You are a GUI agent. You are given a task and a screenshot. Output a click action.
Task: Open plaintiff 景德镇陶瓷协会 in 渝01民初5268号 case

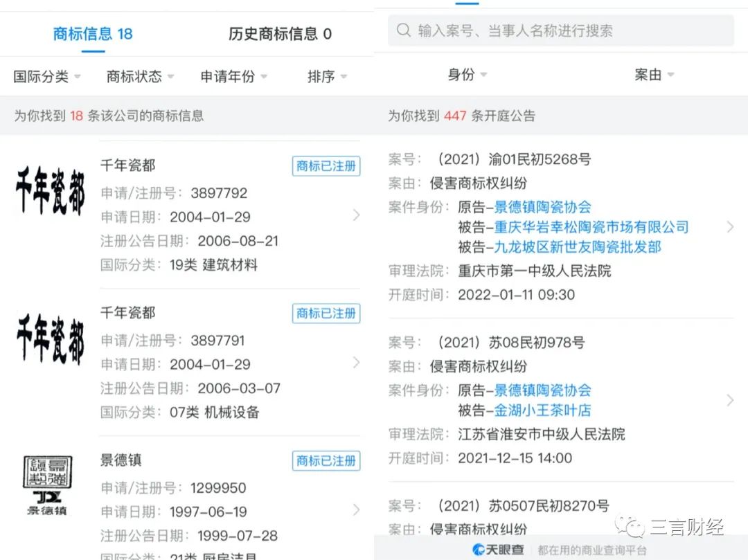click(x=543, y=207)
